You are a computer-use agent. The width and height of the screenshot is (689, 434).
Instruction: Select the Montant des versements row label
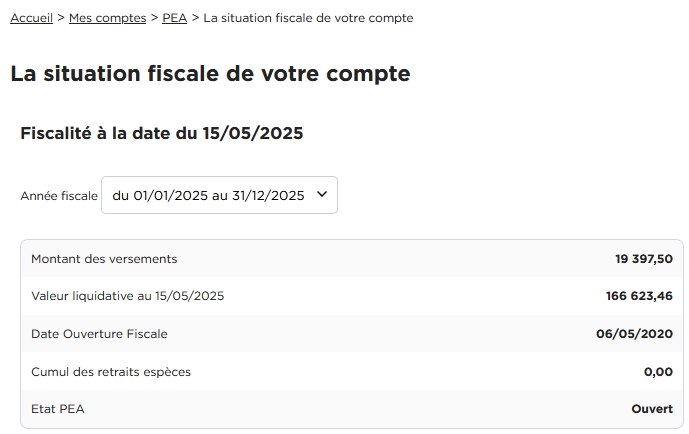tap(104, 259)
